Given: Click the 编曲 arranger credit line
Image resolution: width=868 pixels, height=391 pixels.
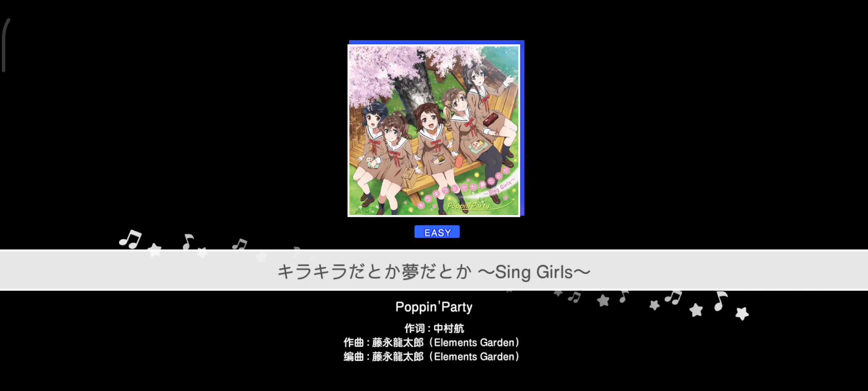Looking at the screenshot, I should pyautogui.click(x=432, y=357).
